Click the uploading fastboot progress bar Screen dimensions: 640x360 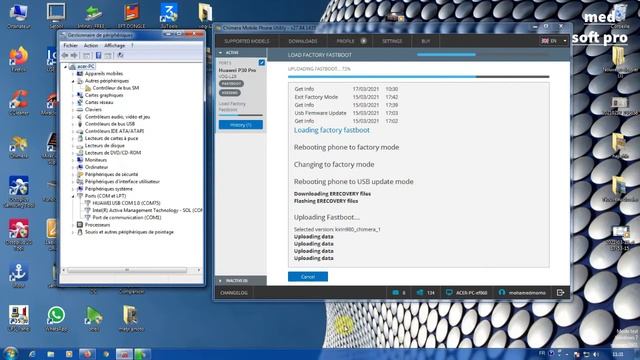[x=418, y=76]
